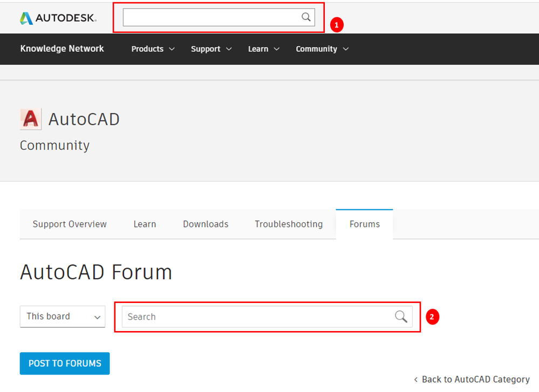The image size is (539, 392).
Task: Click the magnifying glass in the top search bar
Action: 305,17
